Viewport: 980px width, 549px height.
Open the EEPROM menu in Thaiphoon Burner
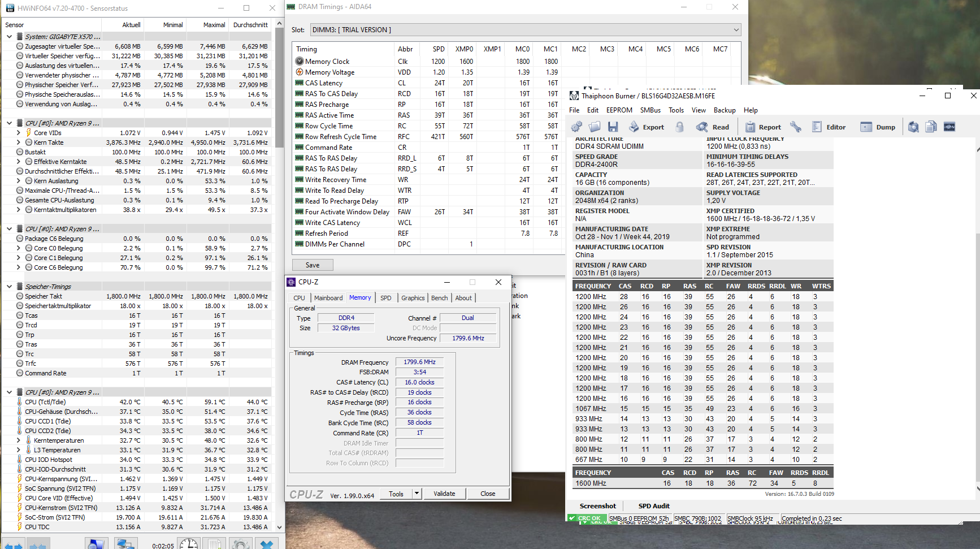(619, 110)
